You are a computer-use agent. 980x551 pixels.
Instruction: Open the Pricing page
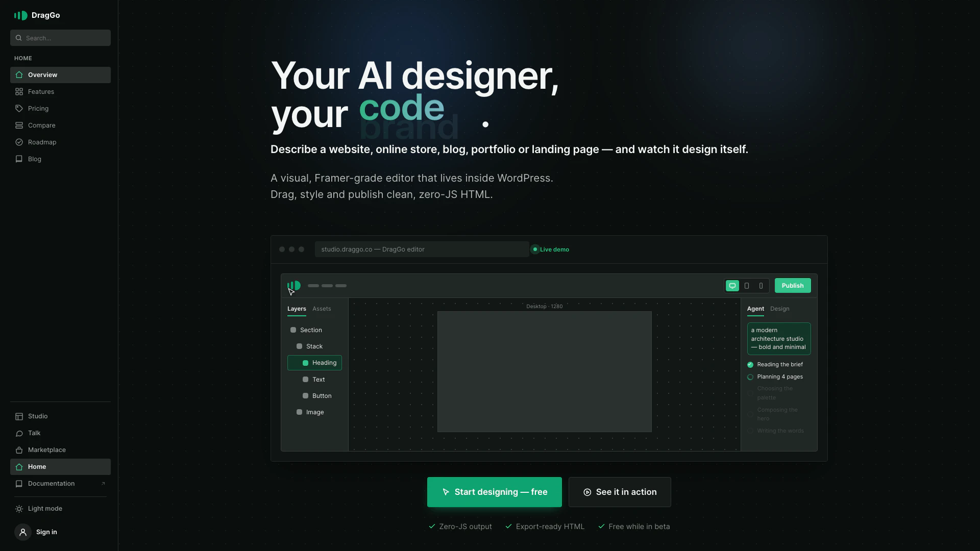[60, 109]
